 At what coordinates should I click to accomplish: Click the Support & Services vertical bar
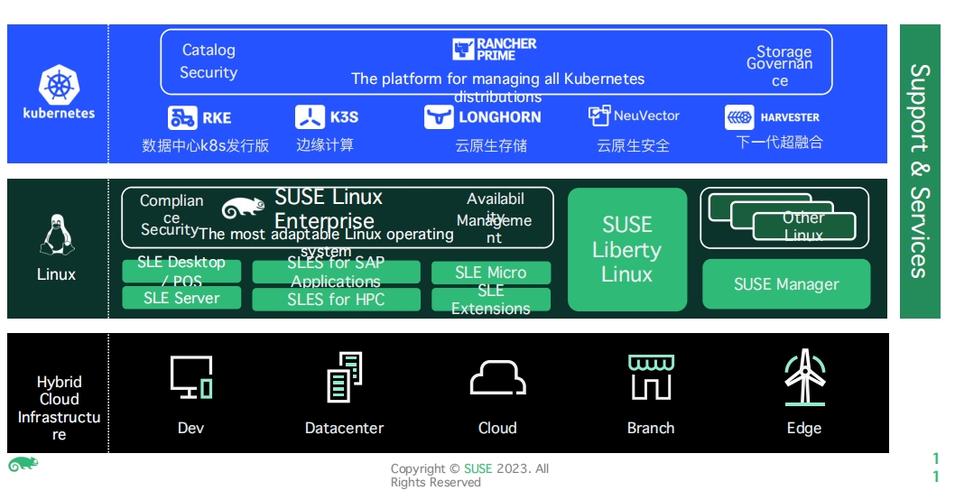click(919, 171)
